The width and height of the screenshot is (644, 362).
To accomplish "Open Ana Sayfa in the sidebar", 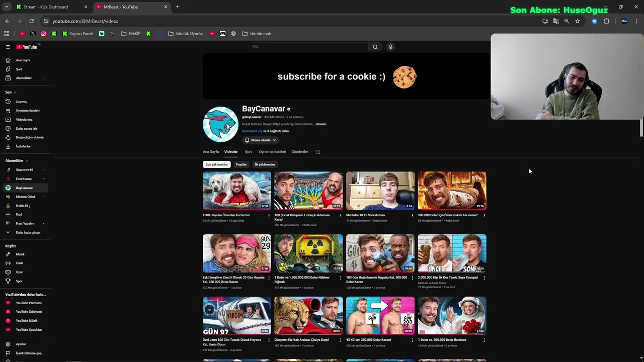I will coord(25,60).
